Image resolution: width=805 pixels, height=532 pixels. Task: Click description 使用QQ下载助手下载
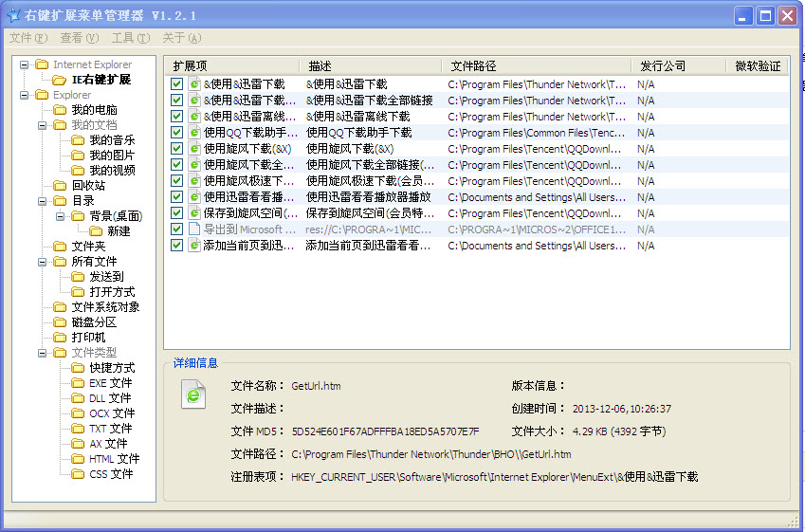[x=358, y=133]
